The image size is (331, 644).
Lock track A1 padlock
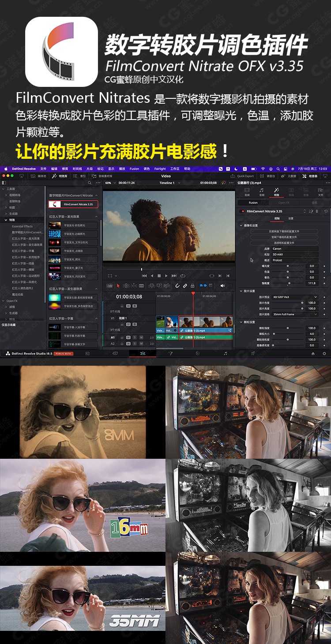(122, 337)
